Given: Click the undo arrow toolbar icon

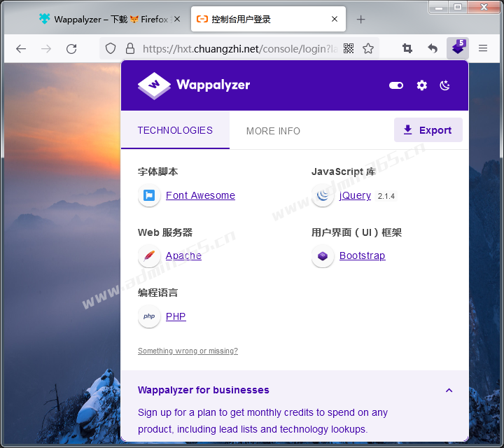Looking at the screenshot, I should coord(433,48).
